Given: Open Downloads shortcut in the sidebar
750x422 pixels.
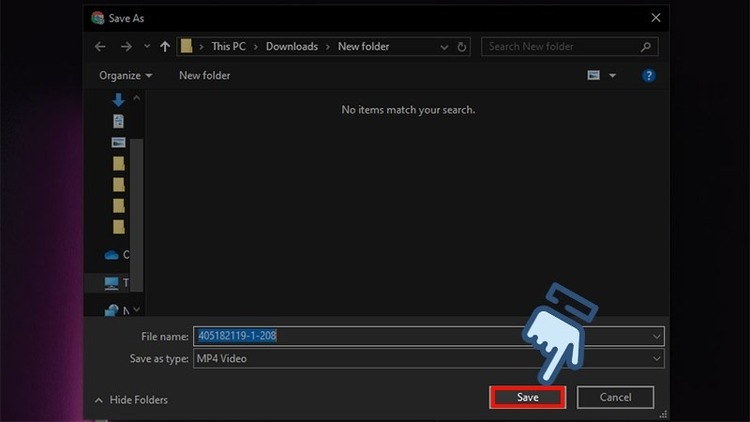Looking at the screenshot, I should click(x=119, y=99).
